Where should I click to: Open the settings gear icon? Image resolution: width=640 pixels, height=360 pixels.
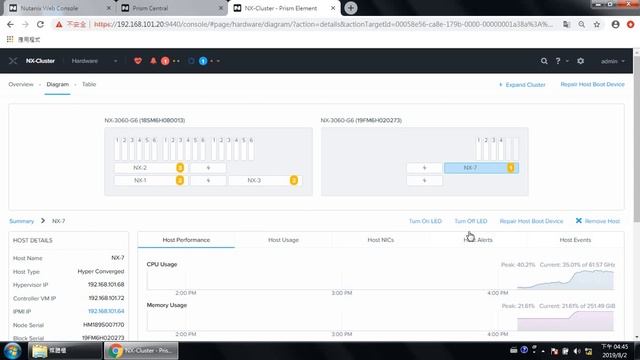580,61
